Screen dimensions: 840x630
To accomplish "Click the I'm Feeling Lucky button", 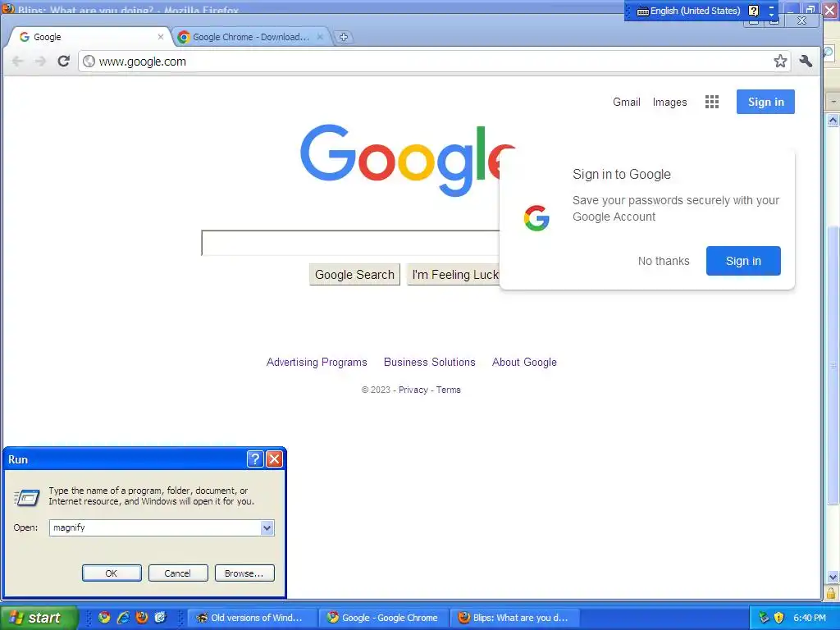I will coord(454,275).
